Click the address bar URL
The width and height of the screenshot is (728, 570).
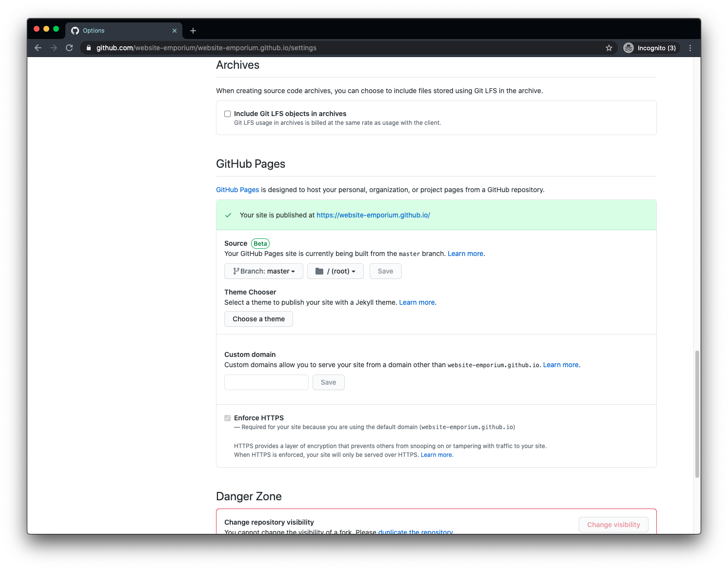(x=206, y=48)
